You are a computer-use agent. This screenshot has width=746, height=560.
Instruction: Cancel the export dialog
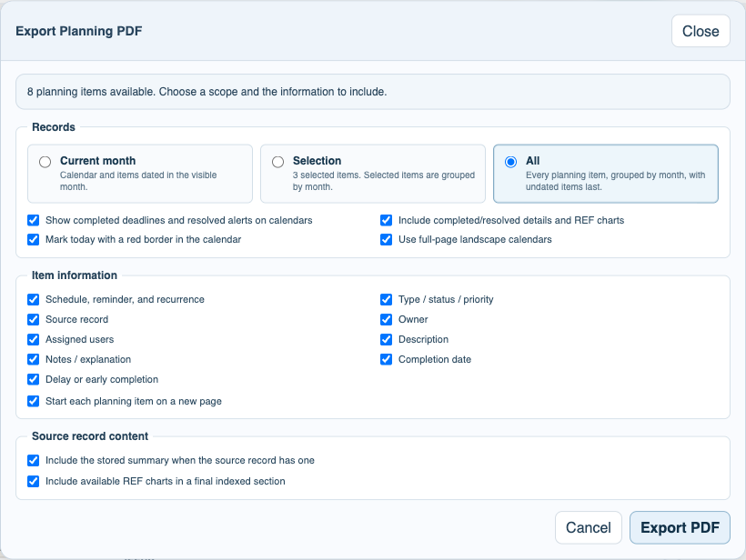589,527
